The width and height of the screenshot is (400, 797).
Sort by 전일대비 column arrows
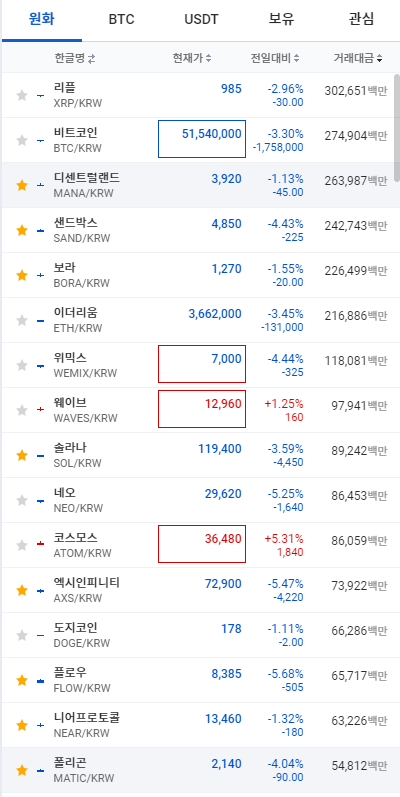[296, 58]
